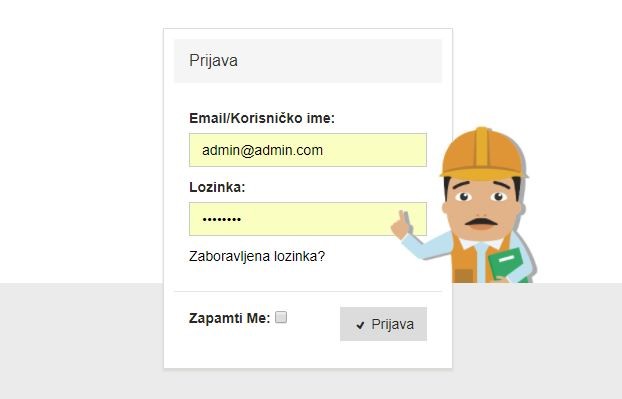Click the mascot's pointing hand
Image resolution: width=622 pixels, height=399 pixels.
401,225
